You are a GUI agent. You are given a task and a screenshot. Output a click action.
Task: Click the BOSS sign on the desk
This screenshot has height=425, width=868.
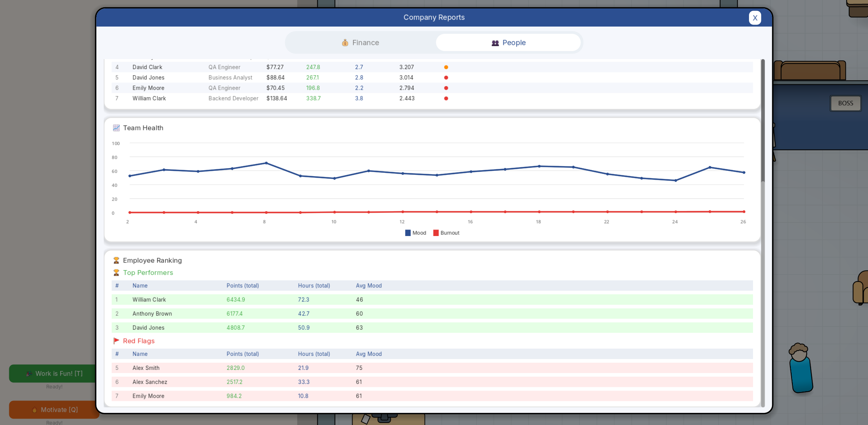tap(845, 103)
